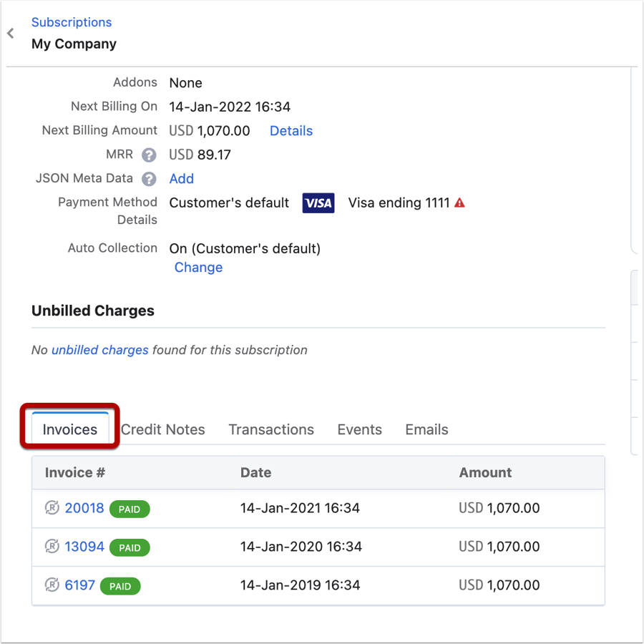Viewport: 644px width, 644px height.
Task: Switch to the Credit Notes tab
Action: click(163, 429)
